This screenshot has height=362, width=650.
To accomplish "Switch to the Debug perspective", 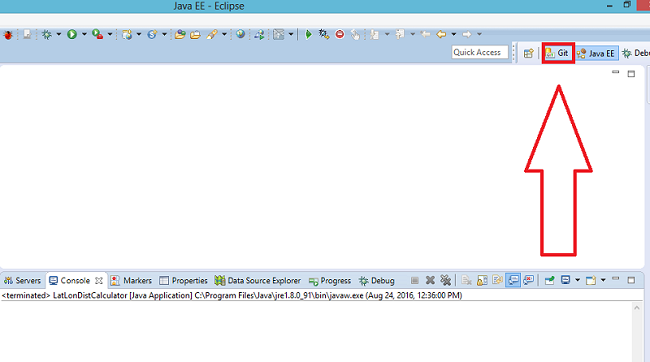I will [x=635, y=53].
